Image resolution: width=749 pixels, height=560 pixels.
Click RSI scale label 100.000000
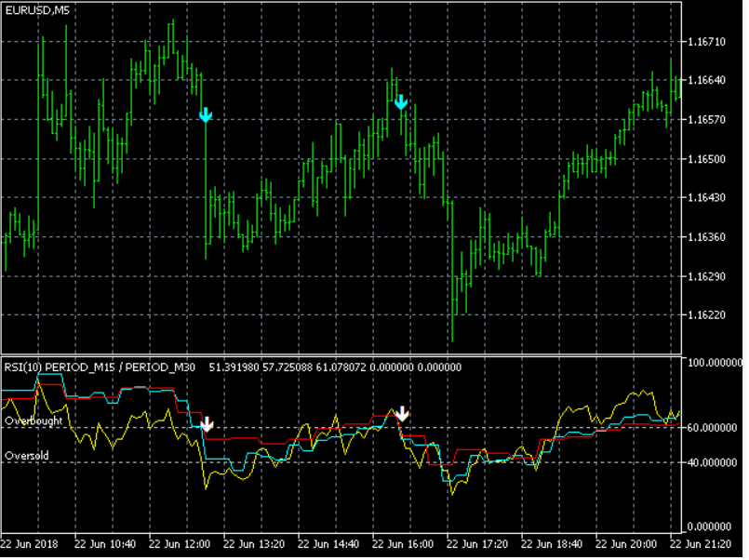716,364
